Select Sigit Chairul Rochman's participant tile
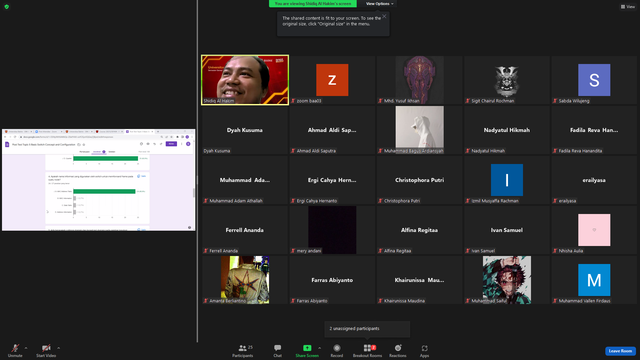The width and height of the screenshot is (640, 360). (x=507, y=80)
